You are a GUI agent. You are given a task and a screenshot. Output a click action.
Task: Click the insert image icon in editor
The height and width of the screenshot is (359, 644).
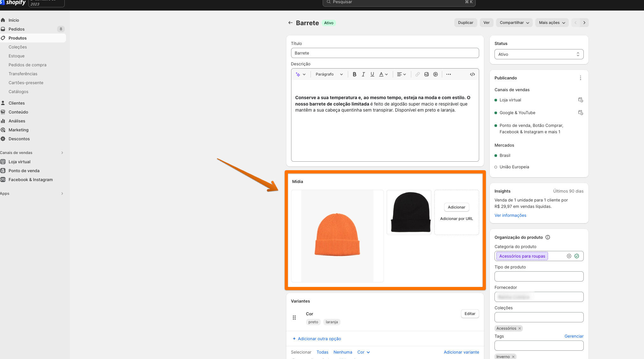[x=426, y=74]
